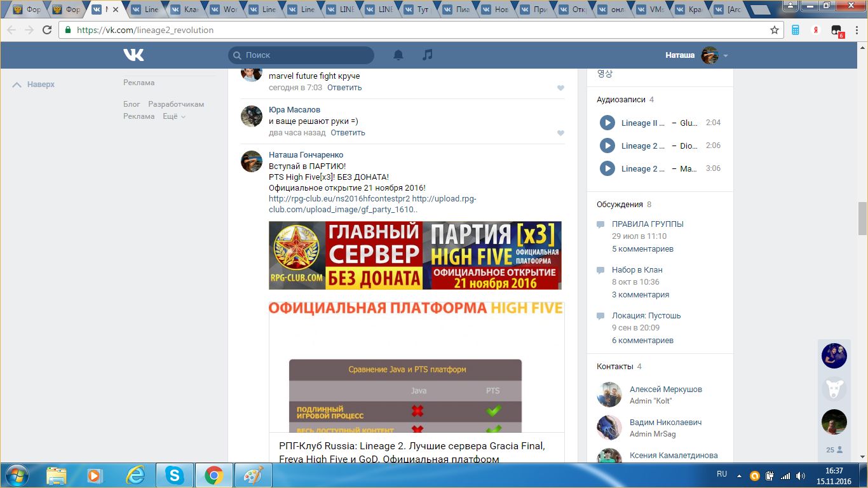Open the ГЛАВНЫЙ СЕРВЕР banner image
The height and width of the screenshot is (488, 868).
point(415,255)
